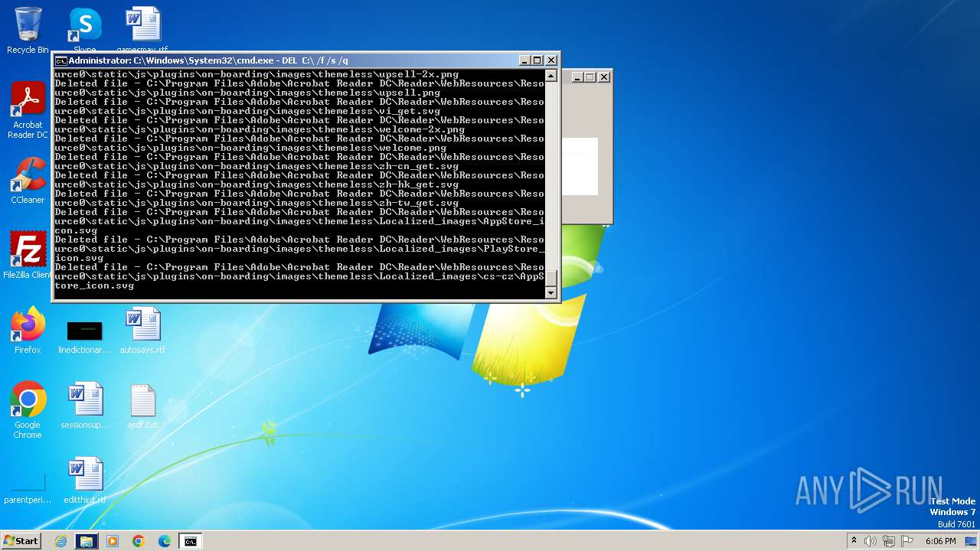Screen dimensions: 980x551
Task: Open the Action Center flag icon
Action: [906, 541]
